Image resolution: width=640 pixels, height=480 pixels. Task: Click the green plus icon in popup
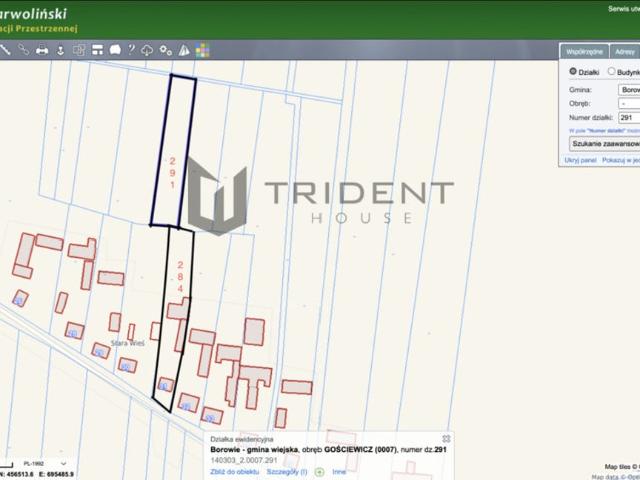[319, 470]
